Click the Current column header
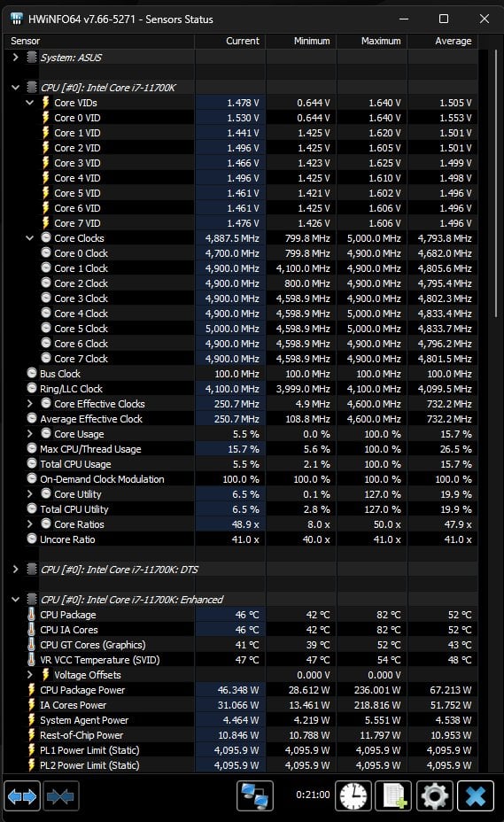The image size is (504, 822). point(230,41)
